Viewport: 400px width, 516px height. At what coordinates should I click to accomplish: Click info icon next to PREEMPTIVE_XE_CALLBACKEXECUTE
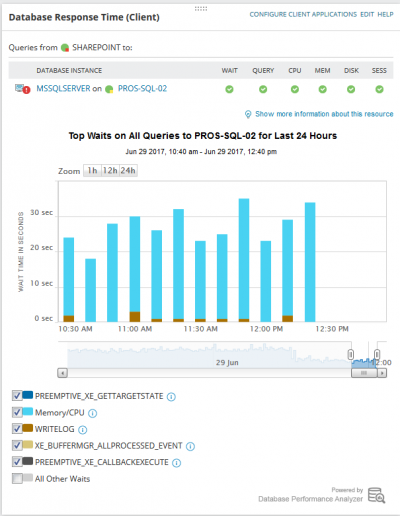pos(176,463)
